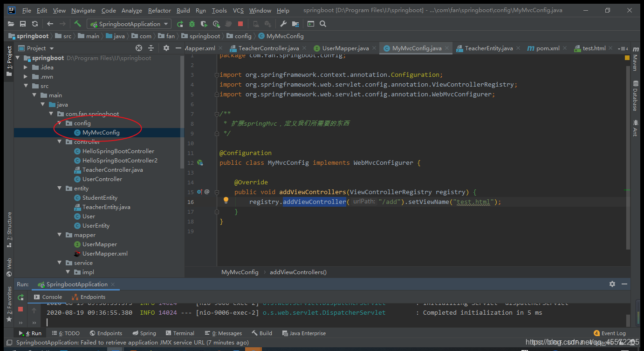Rerun SpringbootApplication from the main toolbar
The width and height of the screenshot is (644, 351).
pos(180,24)
